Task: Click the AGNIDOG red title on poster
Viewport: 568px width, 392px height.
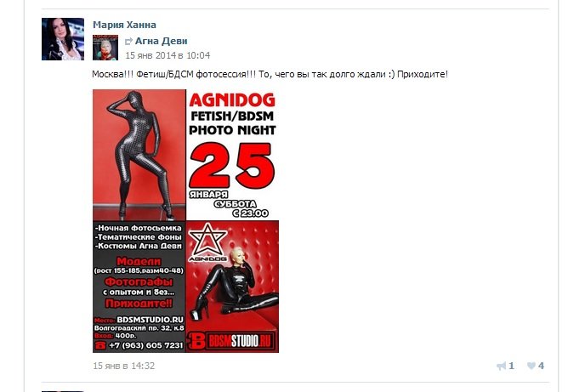Action: (232, 100)
